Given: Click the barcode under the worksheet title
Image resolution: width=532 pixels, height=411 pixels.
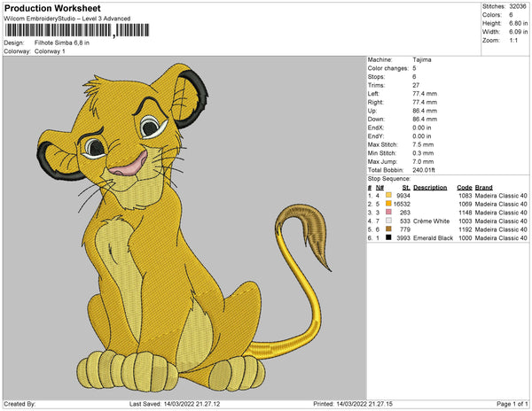Looking at the screenshot, I should (x=76, y=30).
